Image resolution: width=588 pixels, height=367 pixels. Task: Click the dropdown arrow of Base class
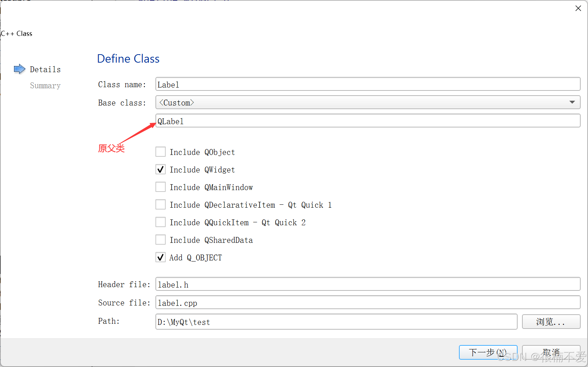pyautogui.click(x=572, y=102)
